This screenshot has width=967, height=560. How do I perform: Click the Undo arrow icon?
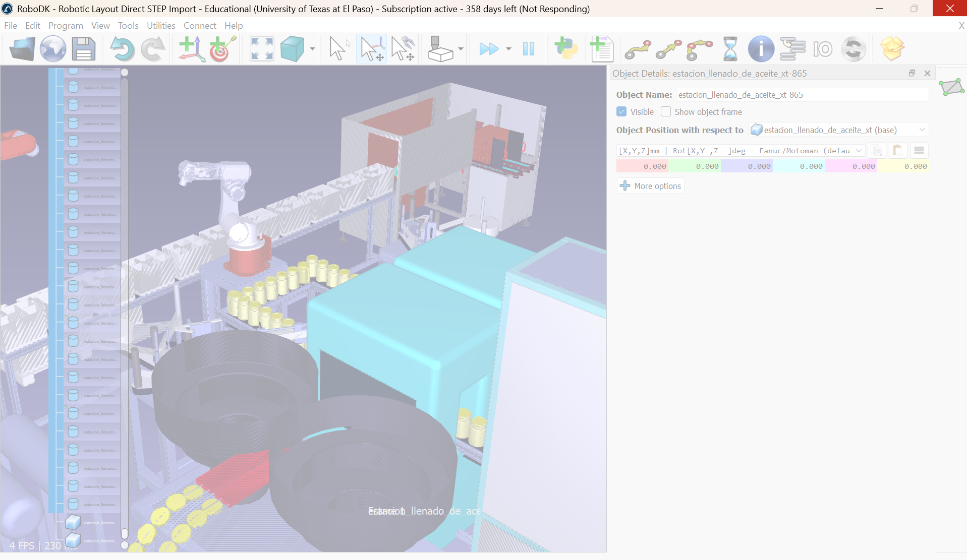pos(122,49)
